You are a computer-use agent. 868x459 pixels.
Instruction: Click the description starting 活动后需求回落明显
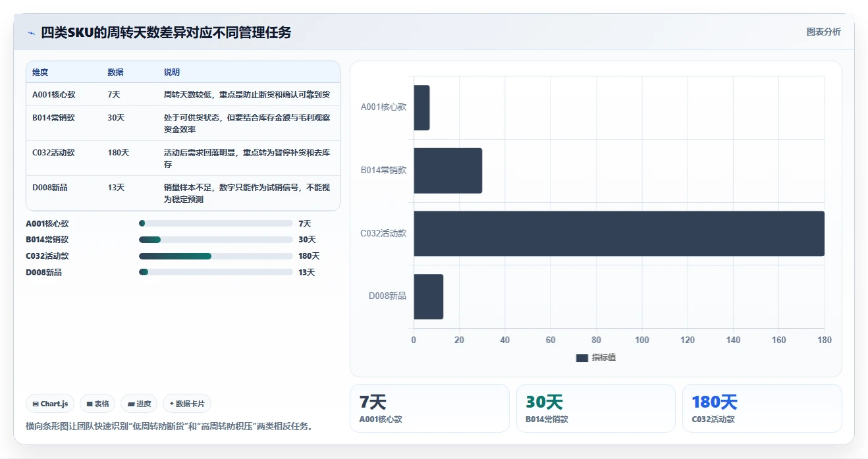click(247, 159)
